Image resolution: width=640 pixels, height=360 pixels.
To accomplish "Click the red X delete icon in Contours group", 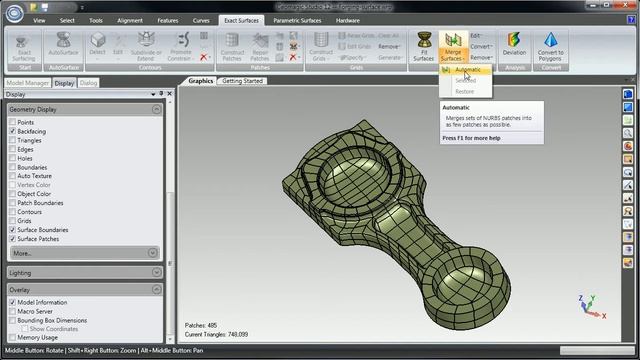I will click(x=203, y=58).
